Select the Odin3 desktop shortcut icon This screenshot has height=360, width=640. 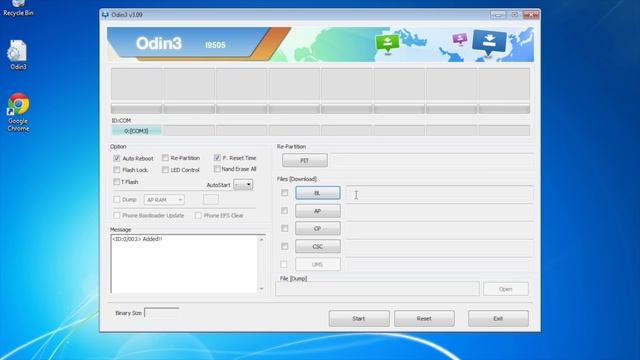18,55
